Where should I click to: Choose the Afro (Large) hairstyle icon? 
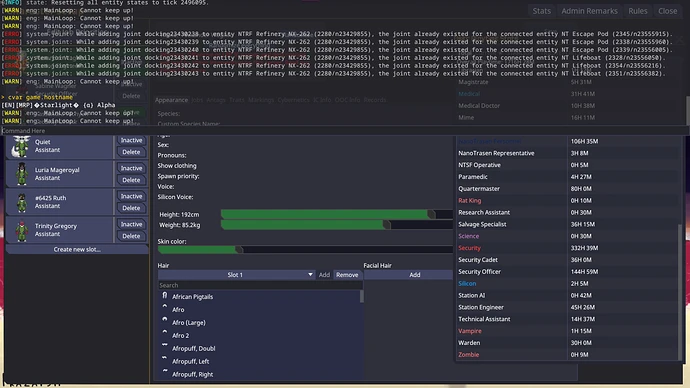tap(165, 319)
